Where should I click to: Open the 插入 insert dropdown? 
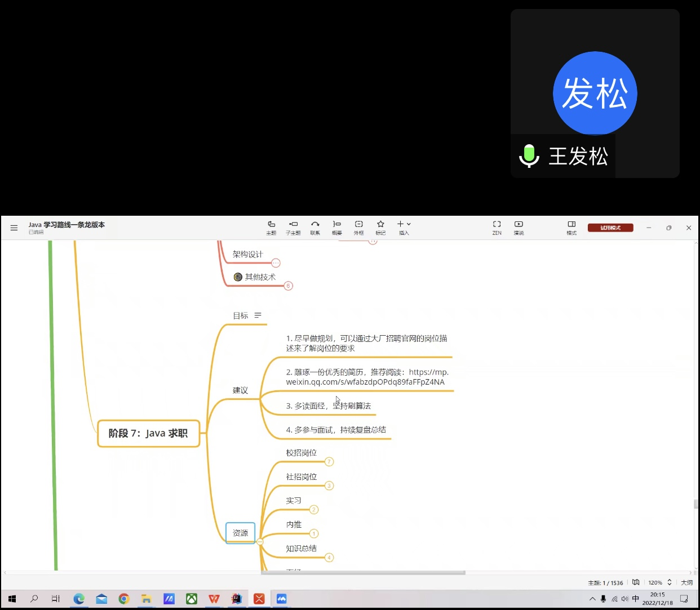coord(404,227)
